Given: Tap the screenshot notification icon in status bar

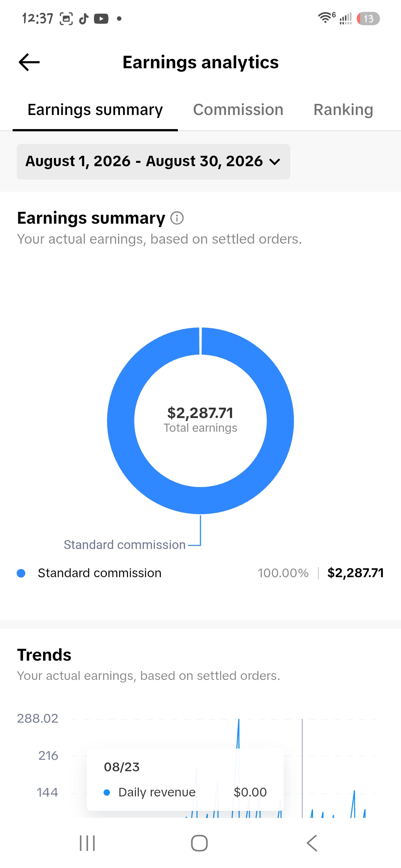Looking at the screenshot, I should pyautogui.click(x=66, y=19).
